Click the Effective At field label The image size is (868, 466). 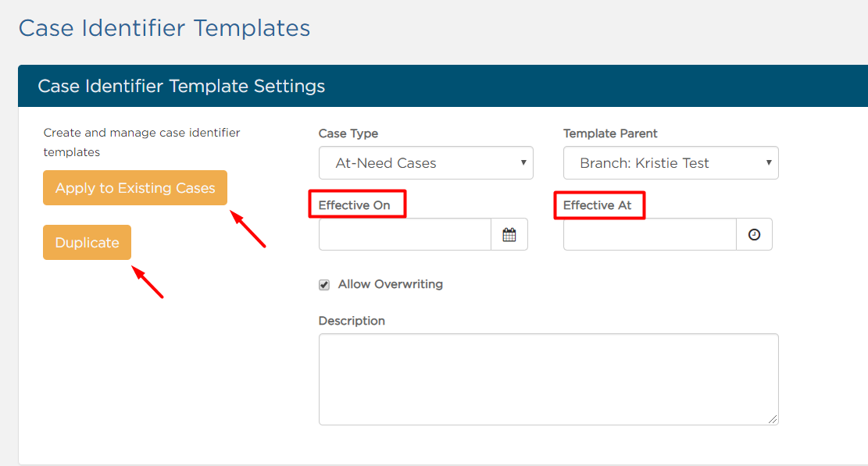[598, 205]
